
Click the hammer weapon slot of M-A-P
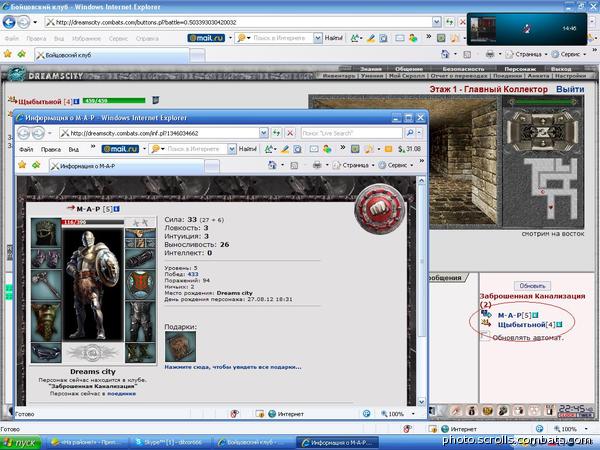(x=46, y=285)
